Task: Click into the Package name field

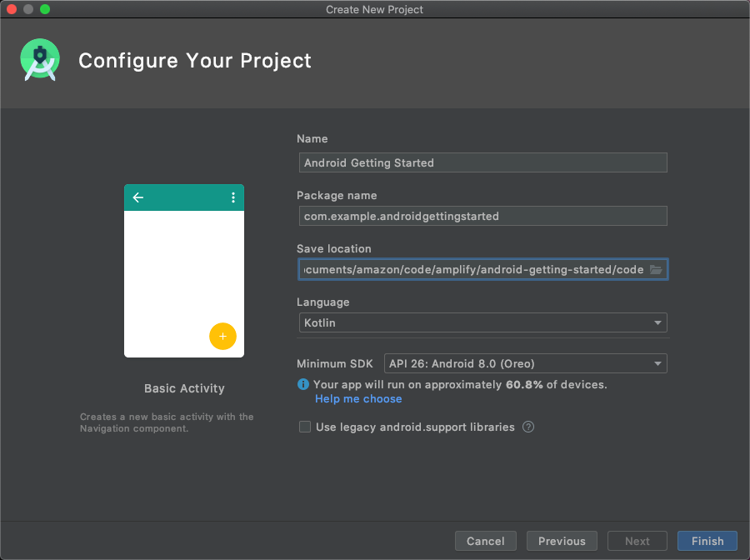Action: point(482,216)
